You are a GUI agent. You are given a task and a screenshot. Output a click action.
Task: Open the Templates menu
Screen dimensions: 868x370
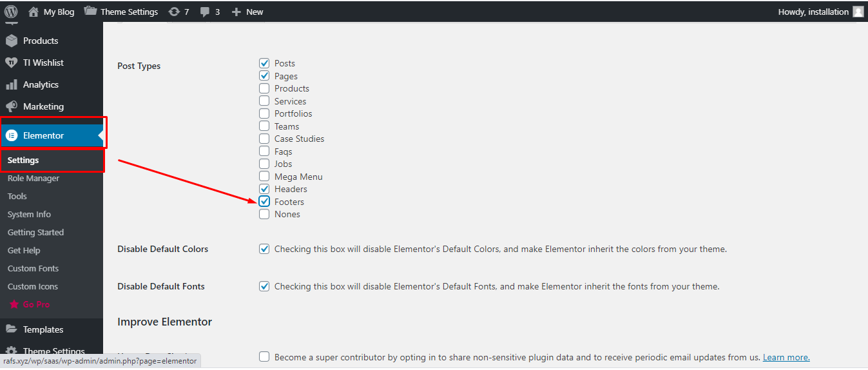[x=43, y=329]
